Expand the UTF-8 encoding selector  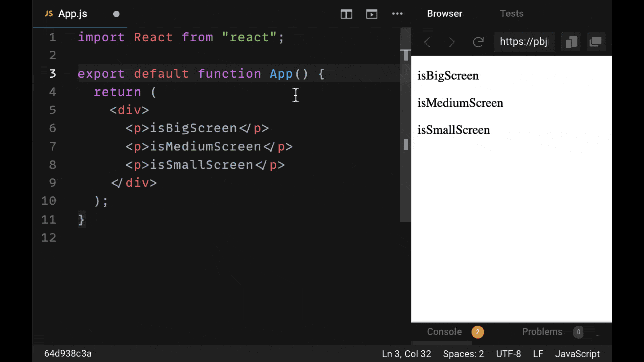pyautogui.click(x=508, y=353)
